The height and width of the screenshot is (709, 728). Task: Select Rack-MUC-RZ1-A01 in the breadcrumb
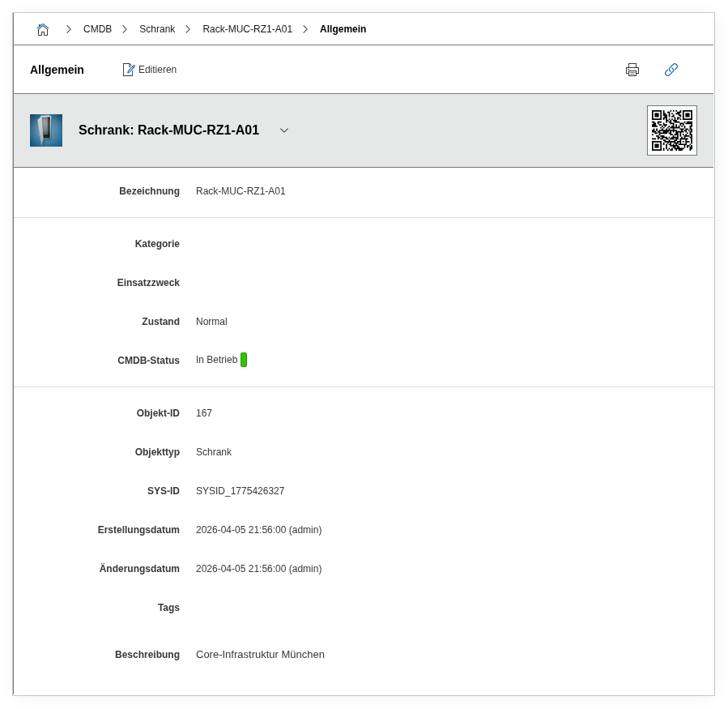pyautogui.click(x=247, y=29)
